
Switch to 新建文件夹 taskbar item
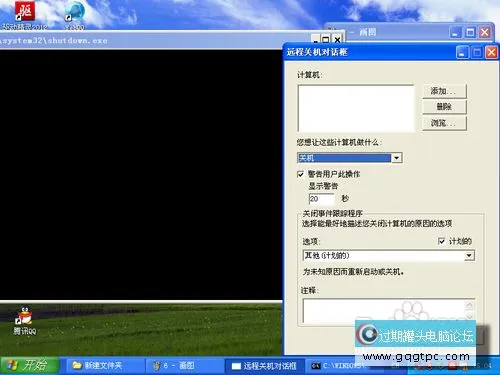point(105,366)
